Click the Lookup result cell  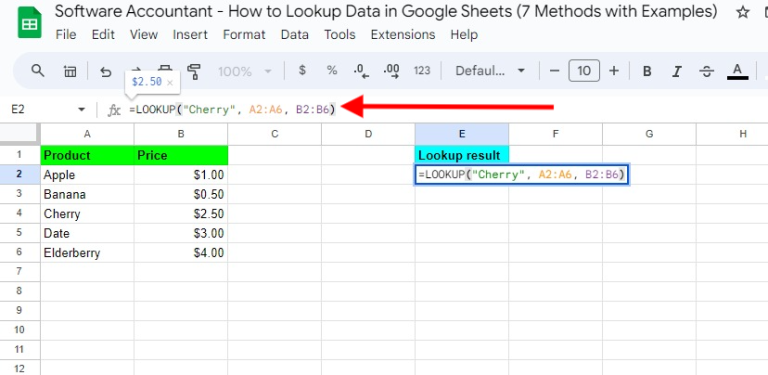pyautogui.click(x=462, y=155)
